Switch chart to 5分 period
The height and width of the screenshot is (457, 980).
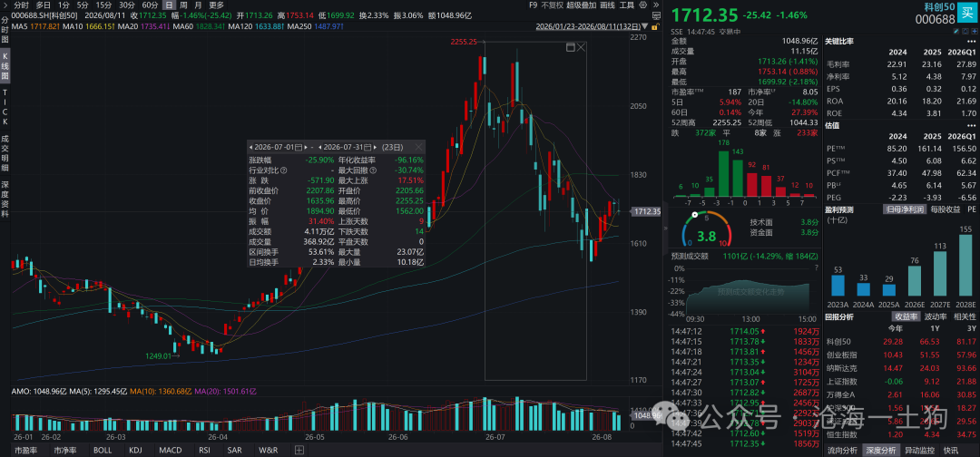pyautogui.click(x=83, y=5)
